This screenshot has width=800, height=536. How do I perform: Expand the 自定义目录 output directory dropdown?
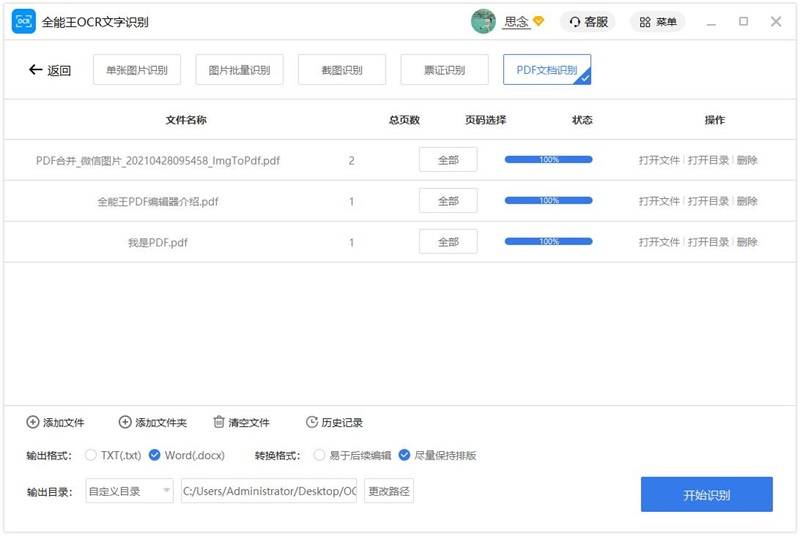tap(130, 491)
